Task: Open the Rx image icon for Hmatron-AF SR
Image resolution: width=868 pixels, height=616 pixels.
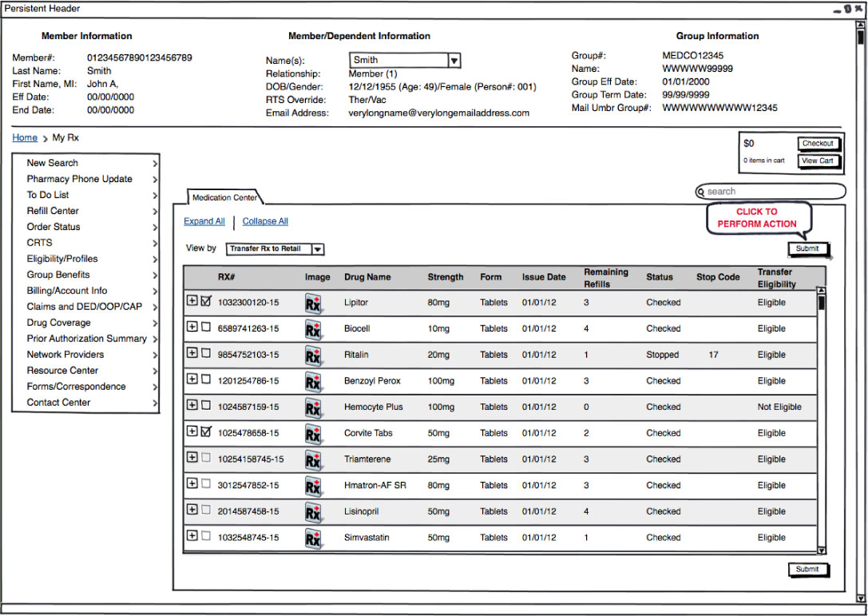Action: click(x=313, y=486)
